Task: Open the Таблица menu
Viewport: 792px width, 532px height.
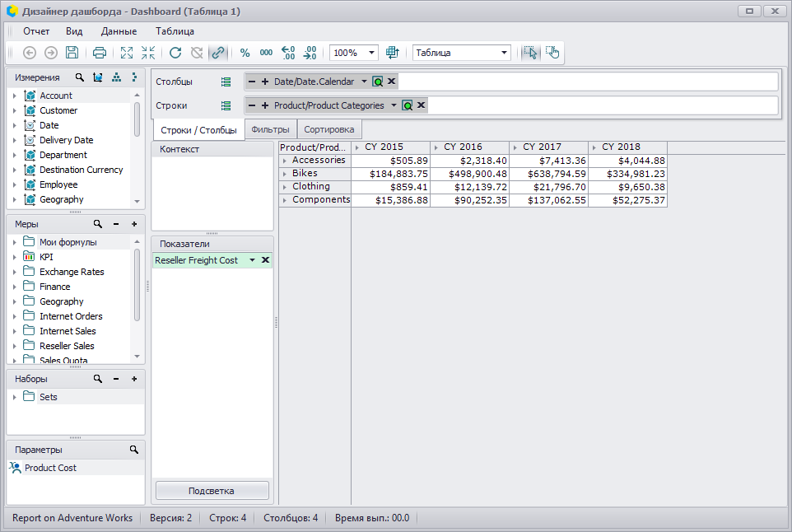Action: 175,31
